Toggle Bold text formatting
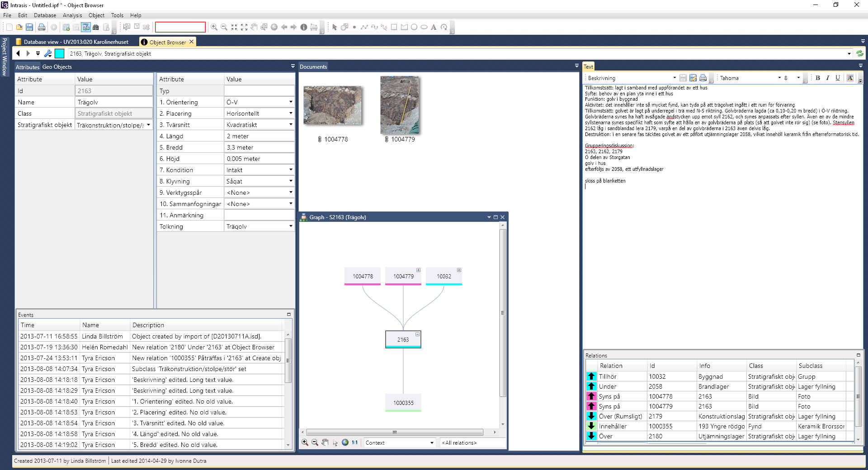Image resolution: width=868 pixels, height=470 pixels. (817, 78)
